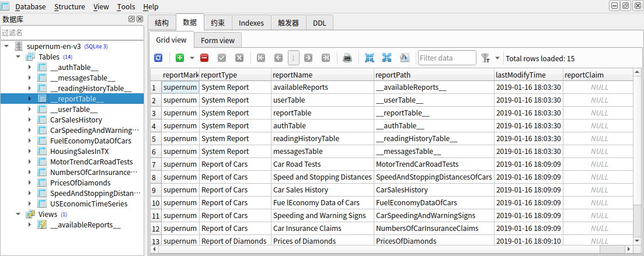Open the View menu
644x256 pixels.
pyautogui.click(x=101, y=7)
